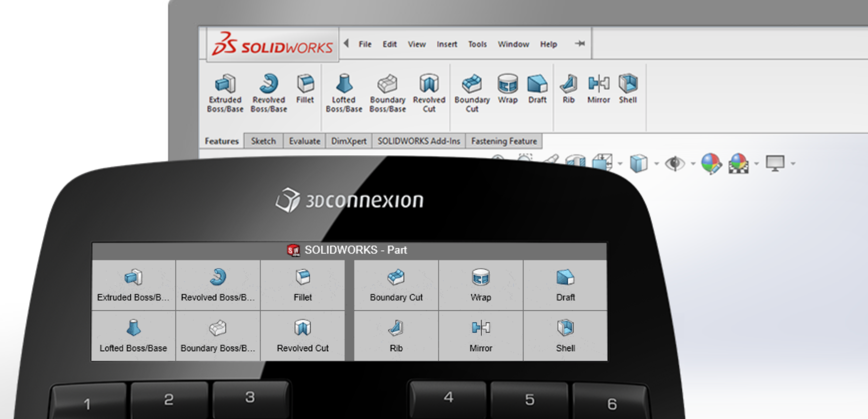This screenshot has width=868, height=419.
Task: Open the File menu
Action: coord(365,44)
